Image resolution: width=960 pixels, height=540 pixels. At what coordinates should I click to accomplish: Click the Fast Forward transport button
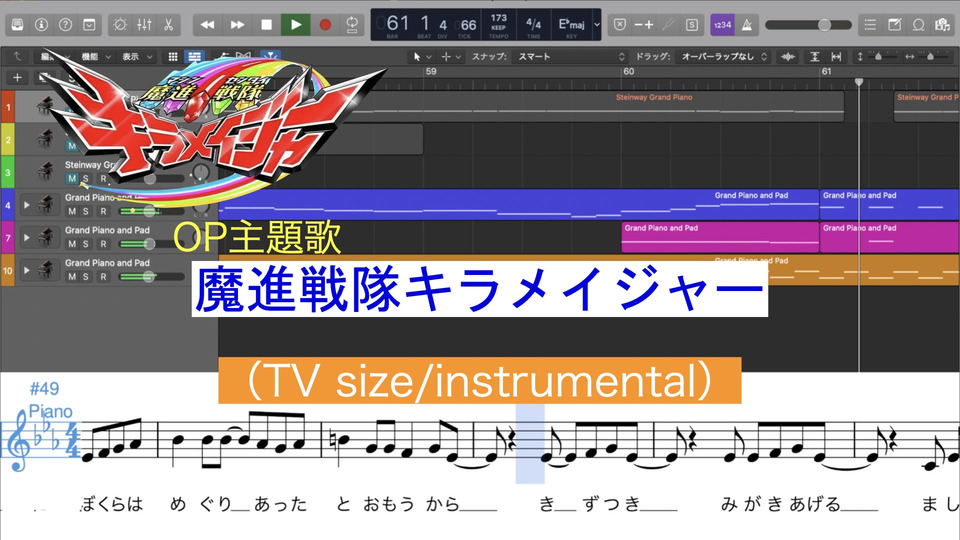point(237,24)
